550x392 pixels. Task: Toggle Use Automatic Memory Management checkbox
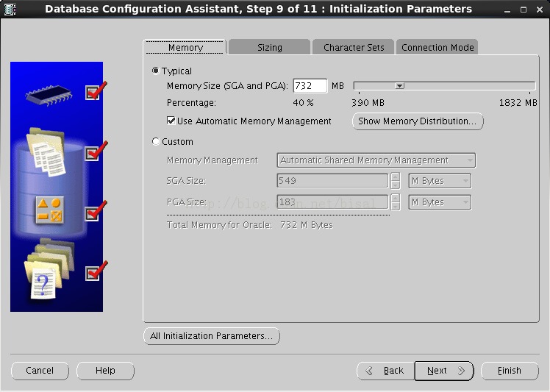pyautogui.click(x=171, y=121)
